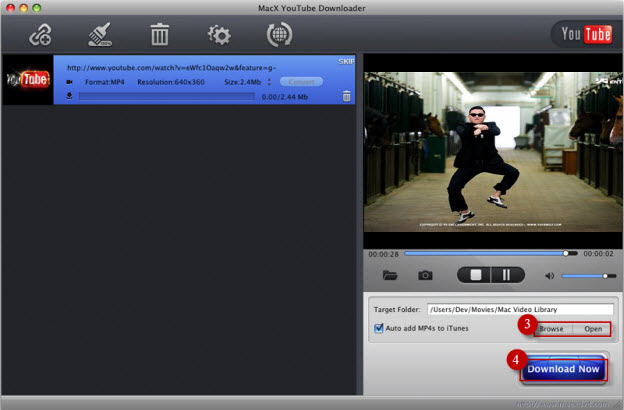Toggle Auto add MP4s to iTunes
This screenshot has width=624, height=410.
coord(379,328)
